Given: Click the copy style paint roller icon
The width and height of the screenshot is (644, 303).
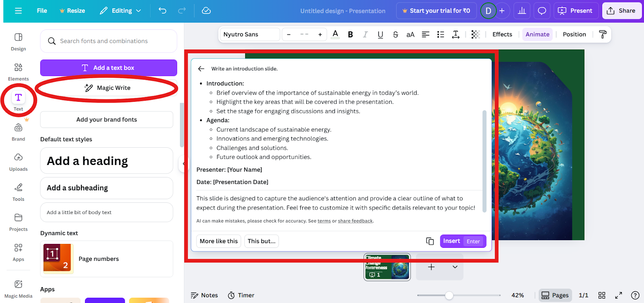Looking at the screenshot, I should click(603, 35).
